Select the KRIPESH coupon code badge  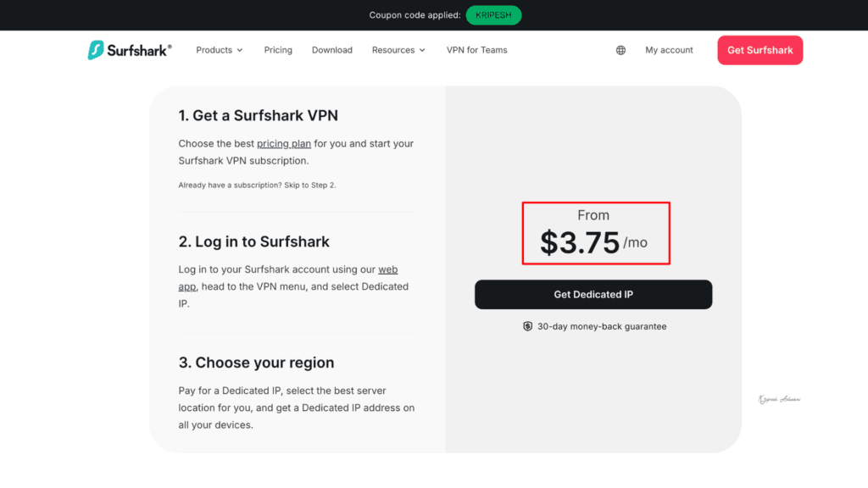pyautogui.click(x=493, y=14)
